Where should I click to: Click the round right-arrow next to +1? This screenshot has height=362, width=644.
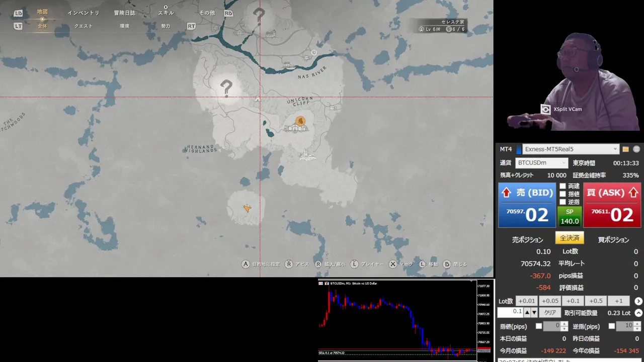click(x=638, y=301)
